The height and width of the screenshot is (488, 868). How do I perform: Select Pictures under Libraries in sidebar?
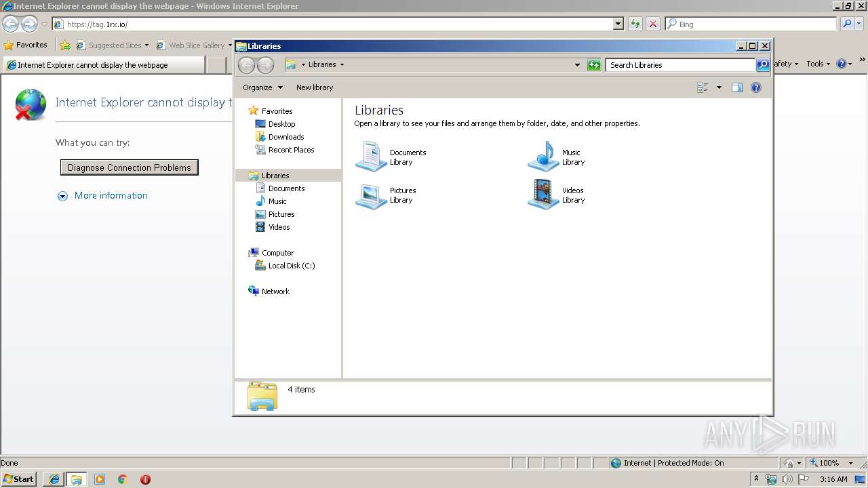coord(281,214)
